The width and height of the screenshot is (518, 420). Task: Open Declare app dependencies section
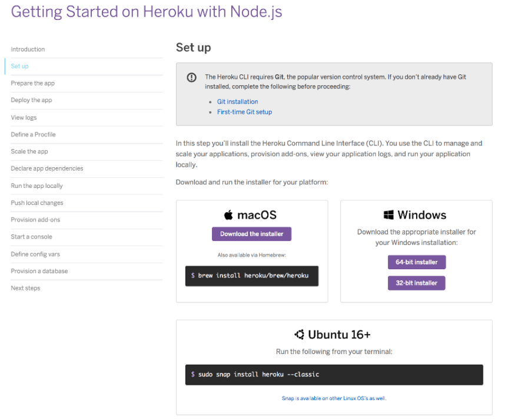[47, 168]
